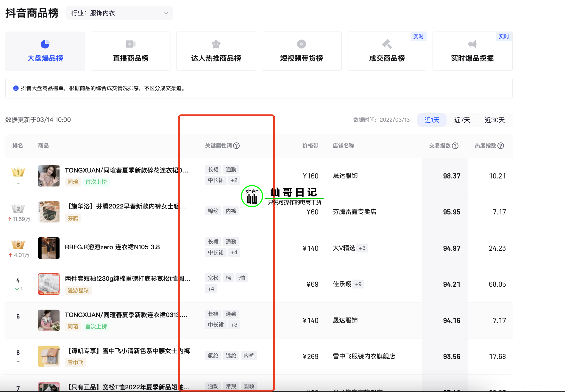Open the 【施华洛】芬腾 product title
This screenshot has width=565, height=392.
pyautogui.click(x=125, y=206)
